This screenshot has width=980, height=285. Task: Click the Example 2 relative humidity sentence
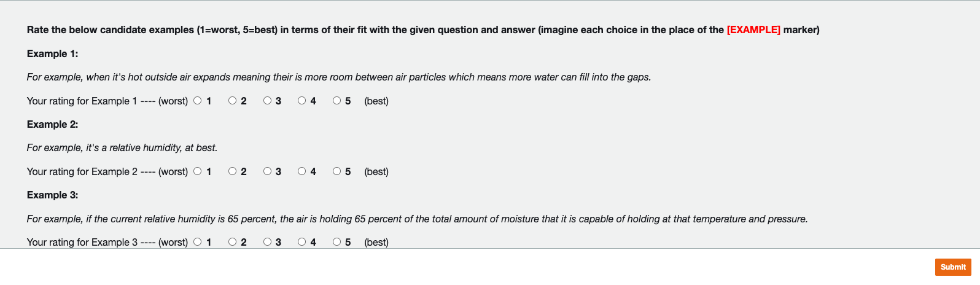pos(122,147)
